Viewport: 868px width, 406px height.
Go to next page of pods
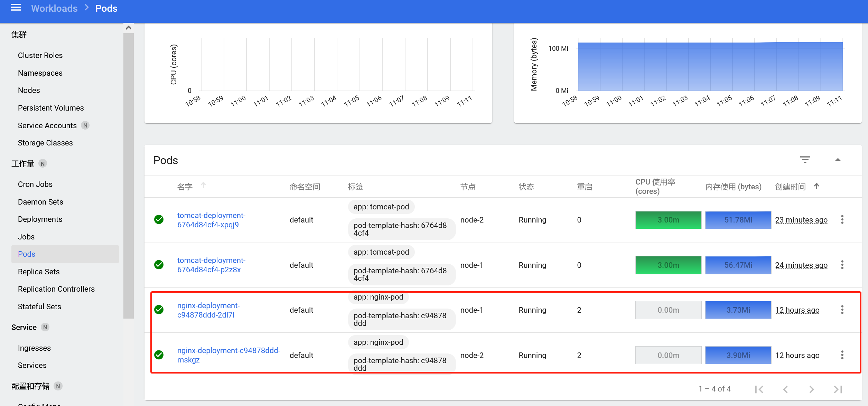point(811,389)
